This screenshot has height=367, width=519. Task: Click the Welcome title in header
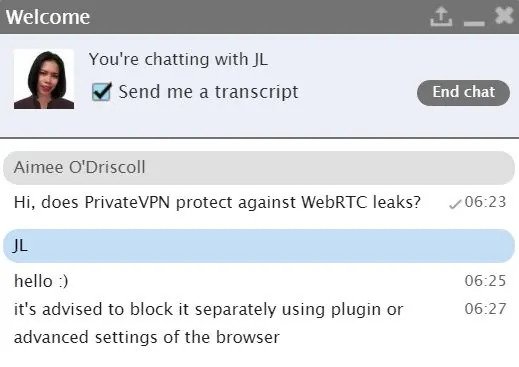click(48, 17)
